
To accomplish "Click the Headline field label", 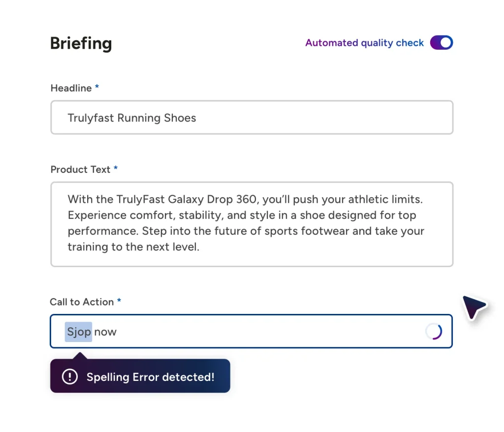I will click(71, 88).
